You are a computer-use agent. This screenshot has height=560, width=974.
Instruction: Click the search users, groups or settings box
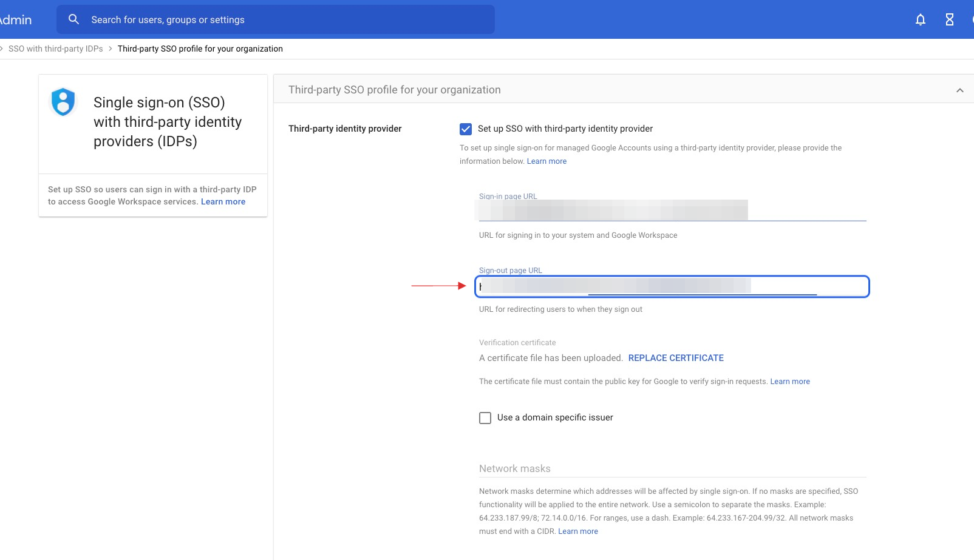click(276, 19)
